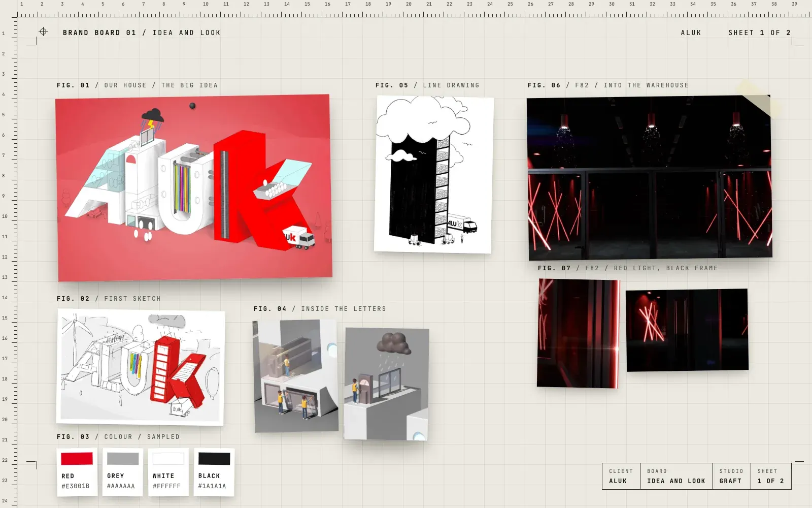812x508 pixels.
Task: Click the 'FIG. 05 / LINE DRAWING' caption
Action: (427, 85)
